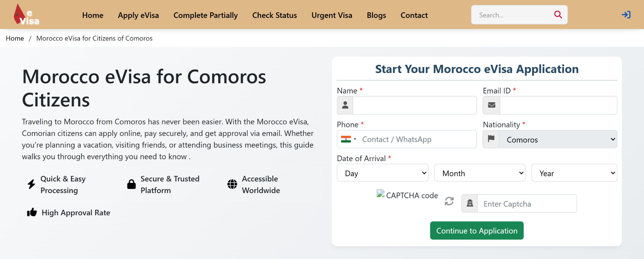This screenshot has height=259, width=644.
Task: Open the Apply eVisa menu item
Action: click(138, 15)
